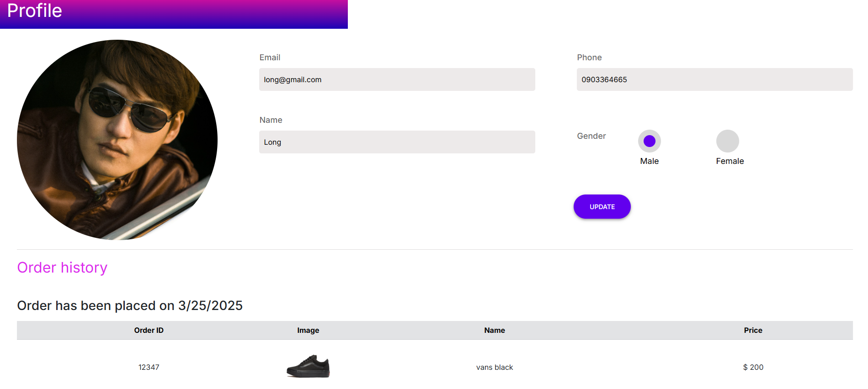Select the Female radio button
Viewport: 868px width, 389px height.
point(727,141)
